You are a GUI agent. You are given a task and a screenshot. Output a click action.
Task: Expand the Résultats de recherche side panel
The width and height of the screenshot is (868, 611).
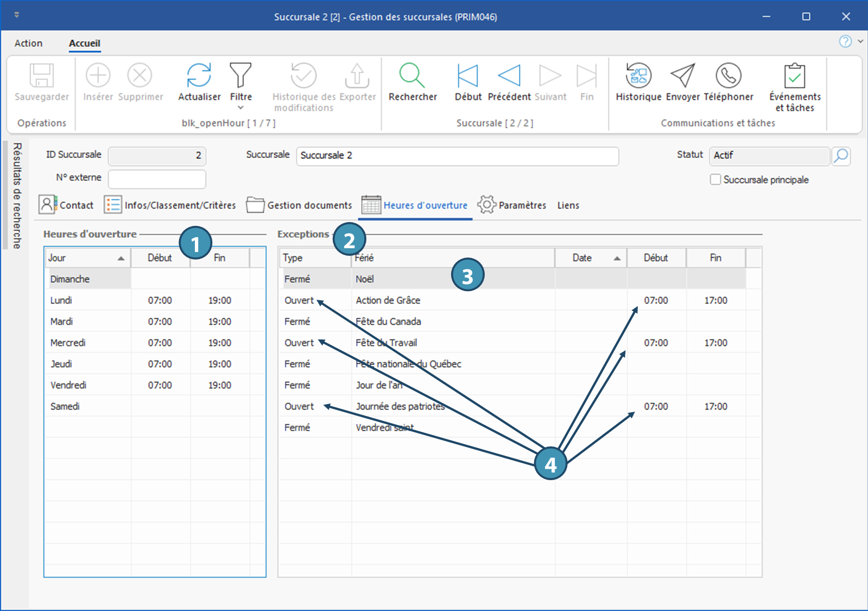click(x=17, y=196)
